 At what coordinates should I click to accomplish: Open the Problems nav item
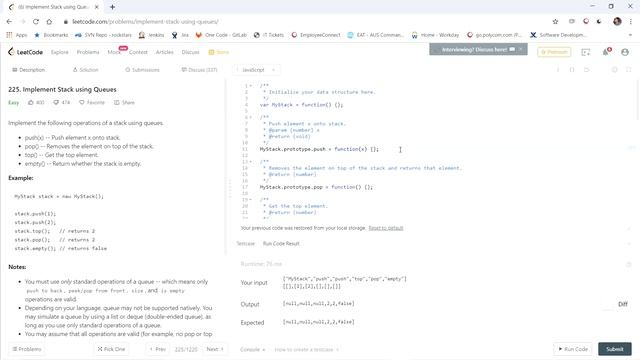(88, 52)
